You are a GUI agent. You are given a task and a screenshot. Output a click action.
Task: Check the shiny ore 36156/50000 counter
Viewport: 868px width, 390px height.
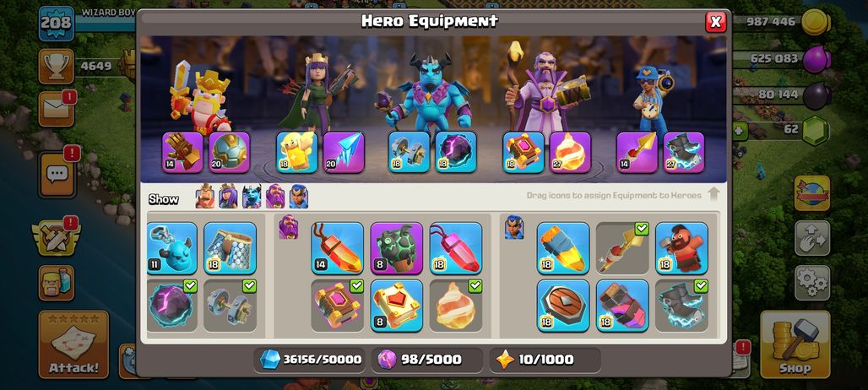point(311,360)
